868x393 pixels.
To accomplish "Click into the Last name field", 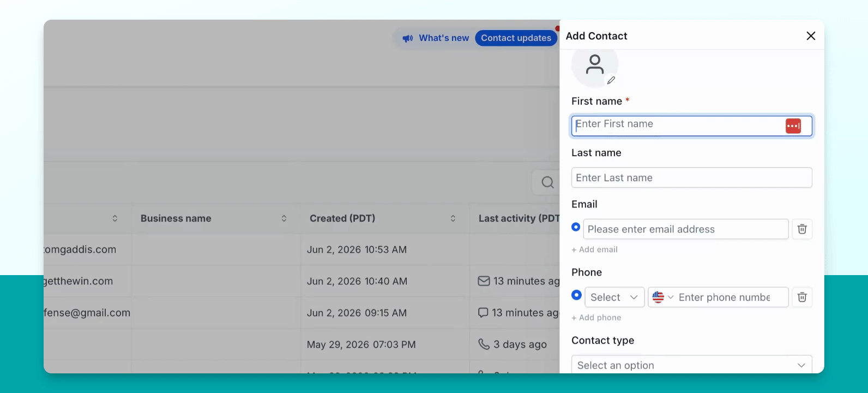I will 691,178.
